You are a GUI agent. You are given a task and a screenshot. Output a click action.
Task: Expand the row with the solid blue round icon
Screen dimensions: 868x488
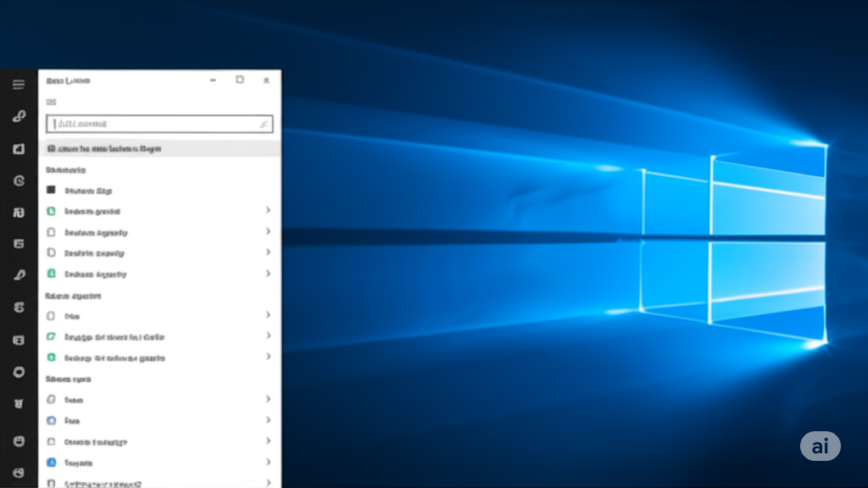pyautogui.click(x=159, y=462)
